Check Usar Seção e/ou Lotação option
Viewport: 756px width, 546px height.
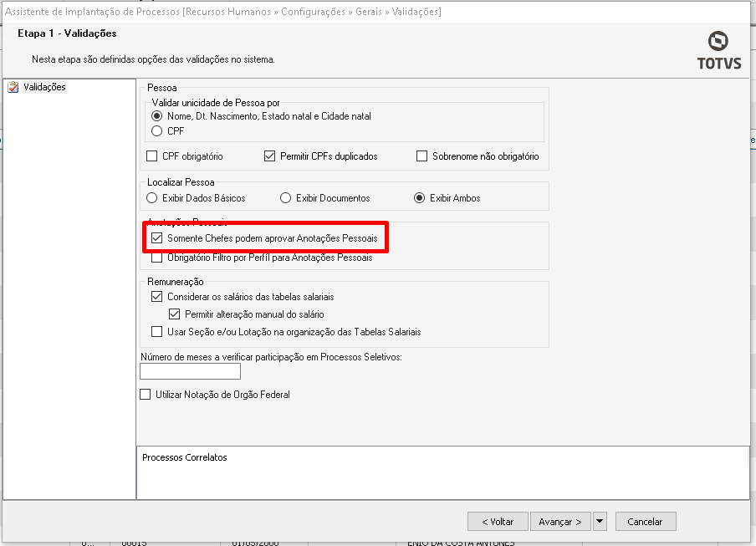click(x=156, y=332)
